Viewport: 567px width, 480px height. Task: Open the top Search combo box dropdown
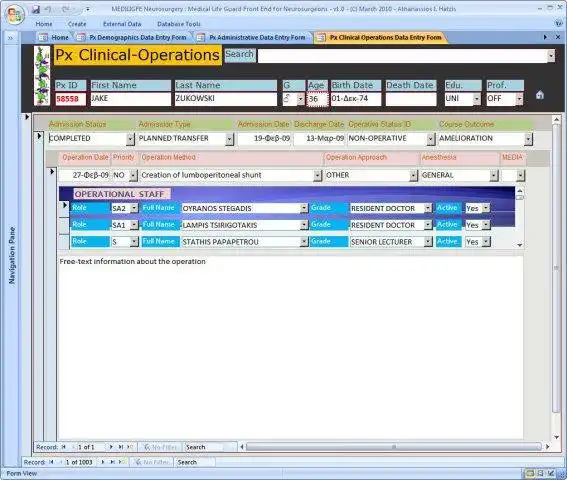(551, 56)
